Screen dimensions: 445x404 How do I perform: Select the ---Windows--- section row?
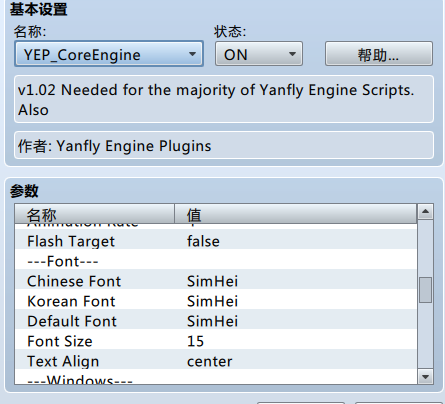click(x=216, y=377)
